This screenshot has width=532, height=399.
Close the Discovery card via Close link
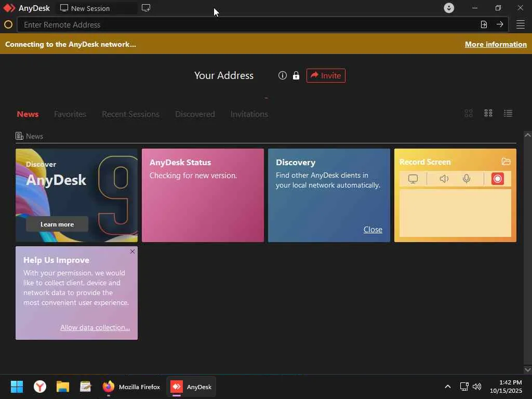click(x=373, y=229)
